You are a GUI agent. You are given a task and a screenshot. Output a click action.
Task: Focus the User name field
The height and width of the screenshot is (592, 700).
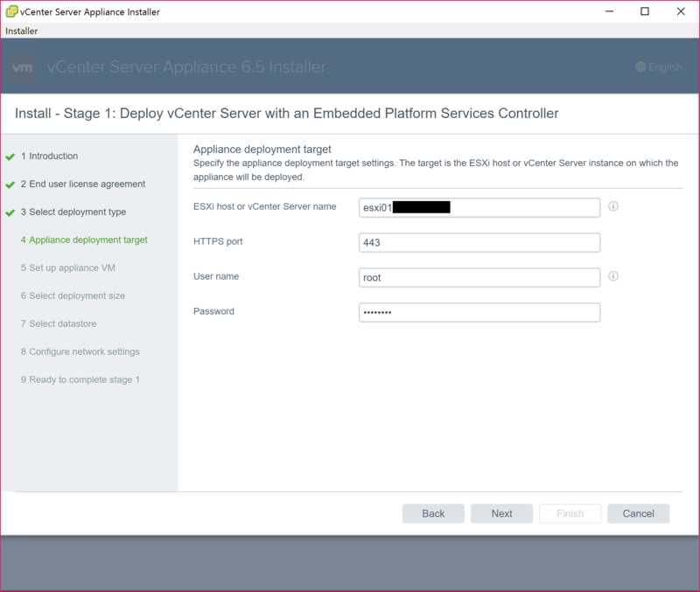[479, 277]
